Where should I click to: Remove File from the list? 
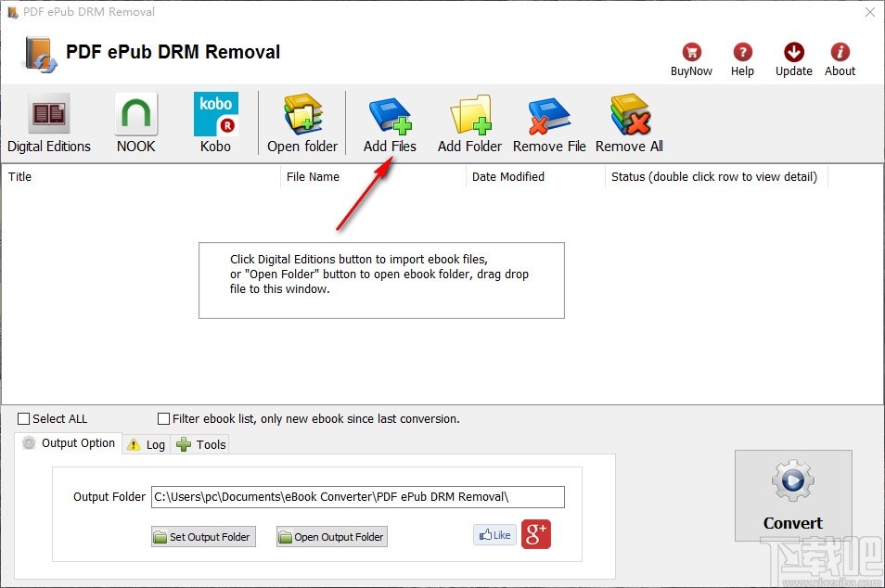tap(549, 123)
